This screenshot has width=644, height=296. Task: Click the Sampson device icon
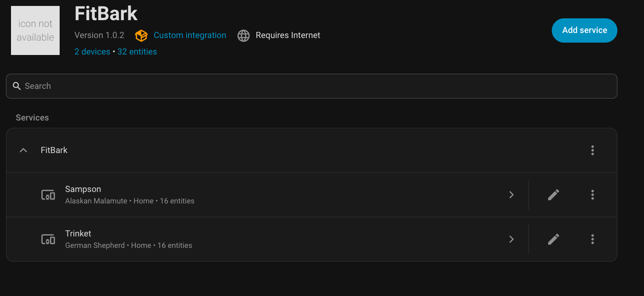(x=48, y=195)
